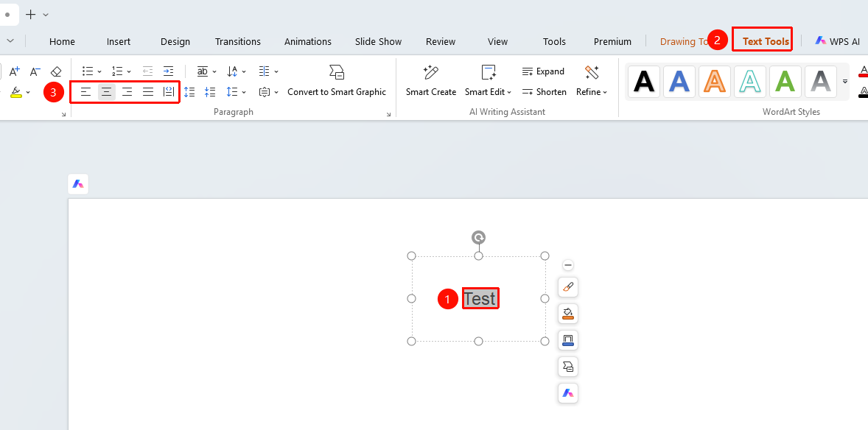The image size is (868, 430).
Task: Click Expand in AI Writing Assistant
Action: [543, 71]
